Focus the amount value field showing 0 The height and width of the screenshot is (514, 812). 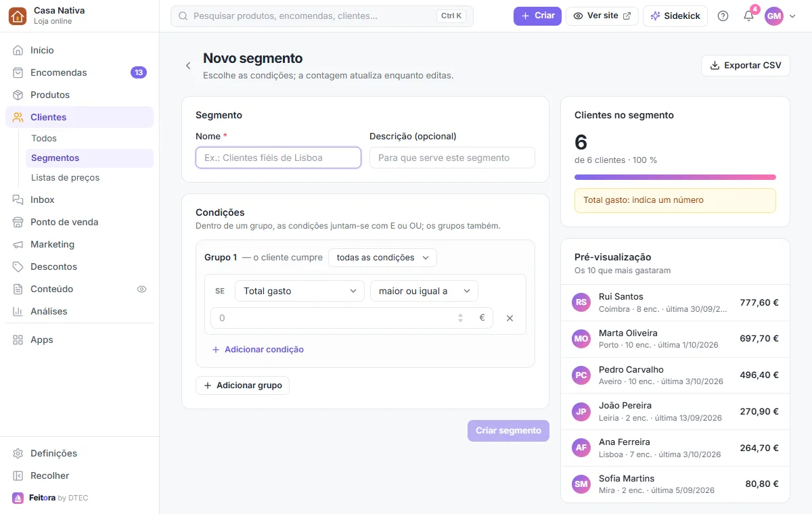[352, 318]
